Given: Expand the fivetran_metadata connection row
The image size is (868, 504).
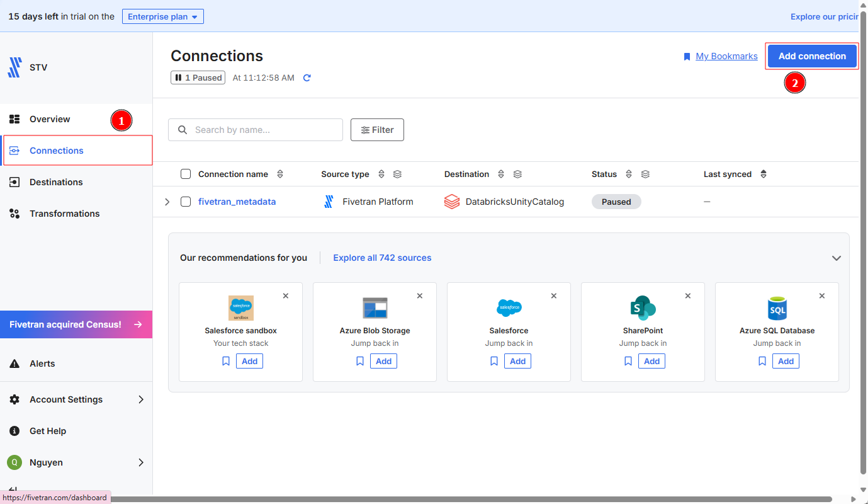Looking at the screenshot, I should point(167,202).
